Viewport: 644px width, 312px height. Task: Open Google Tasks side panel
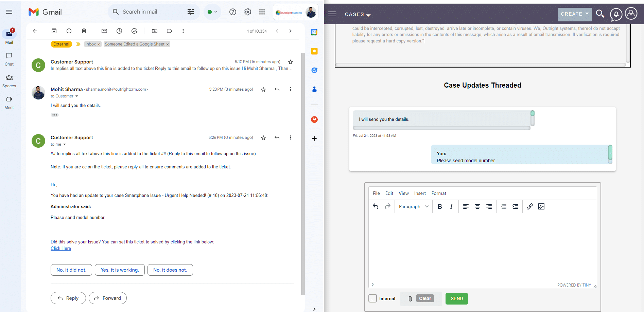click(x=314, y=70)
